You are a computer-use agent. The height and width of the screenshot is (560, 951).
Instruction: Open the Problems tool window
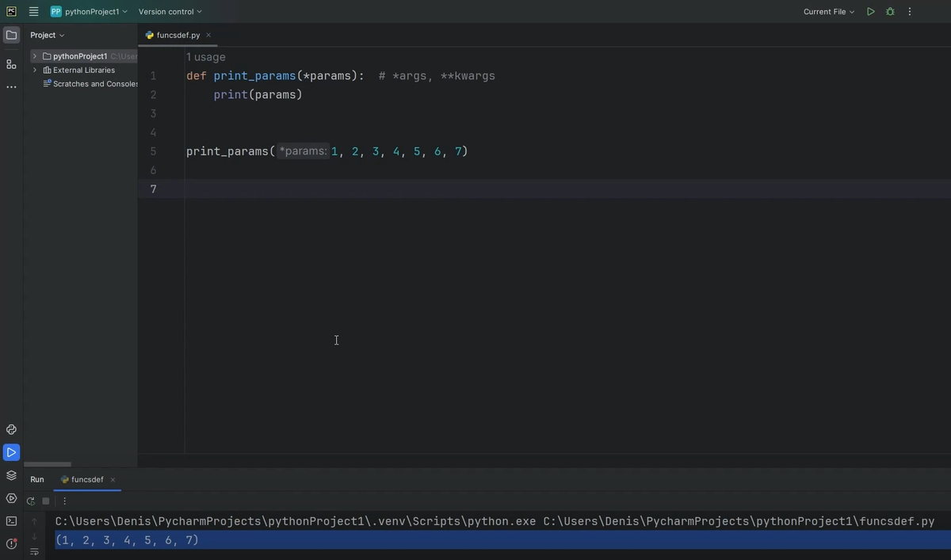11,544
